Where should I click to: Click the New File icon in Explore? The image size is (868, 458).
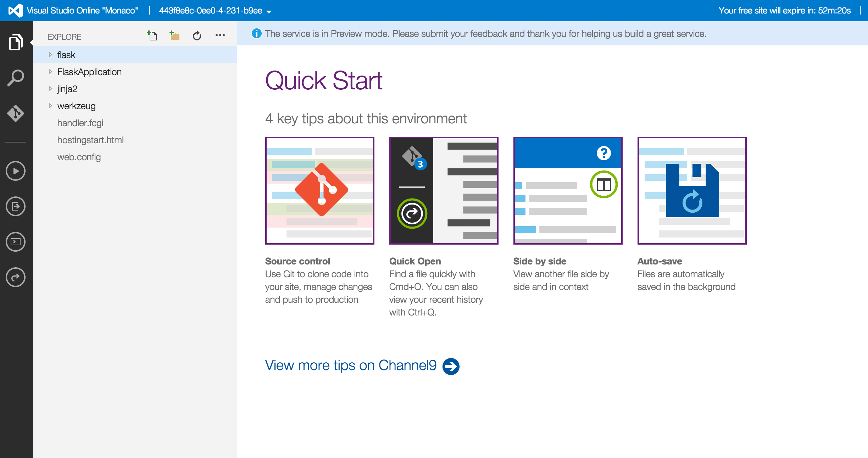coord(152,35)
